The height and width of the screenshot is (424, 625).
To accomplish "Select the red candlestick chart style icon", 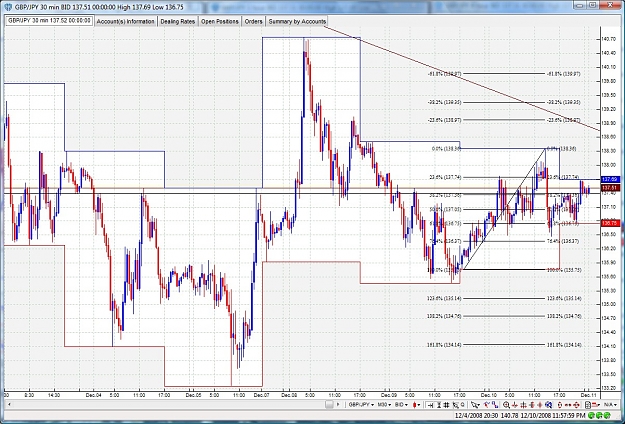I will [x=415, y=405].
